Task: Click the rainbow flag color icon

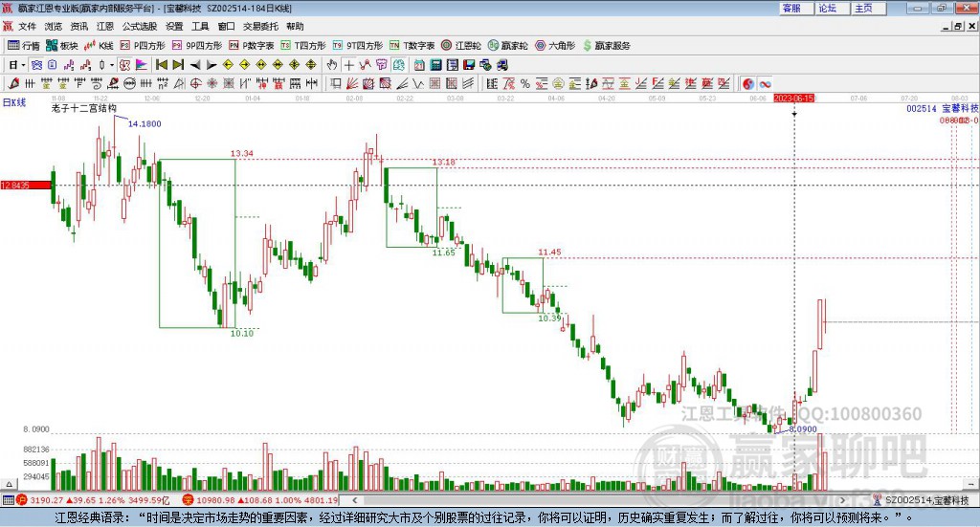Action: pos(142,65)
